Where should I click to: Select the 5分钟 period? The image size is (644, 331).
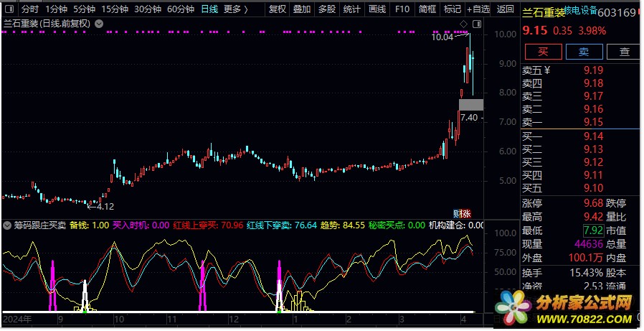[x=84, y=9]
